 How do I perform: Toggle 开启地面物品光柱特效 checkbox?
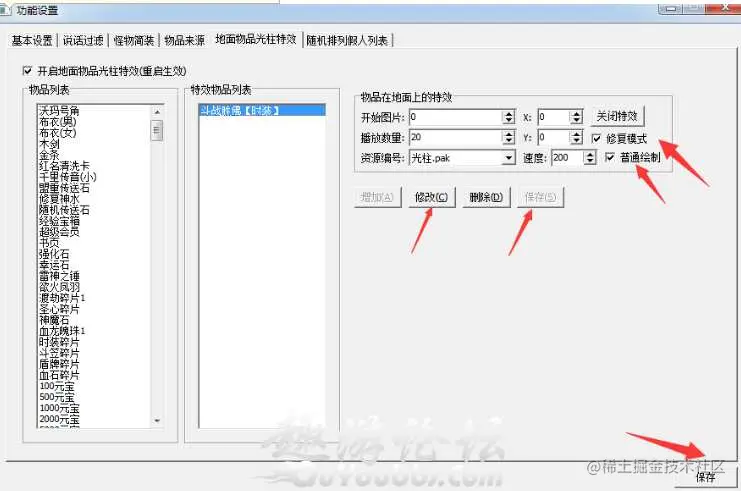click(27, 71)
